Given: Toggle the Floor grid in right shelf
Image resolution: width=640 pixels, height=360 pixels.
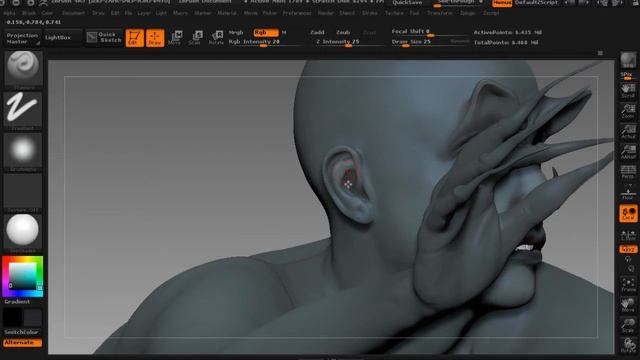Looking at the screenshot, I should click(x=628, y=192).
